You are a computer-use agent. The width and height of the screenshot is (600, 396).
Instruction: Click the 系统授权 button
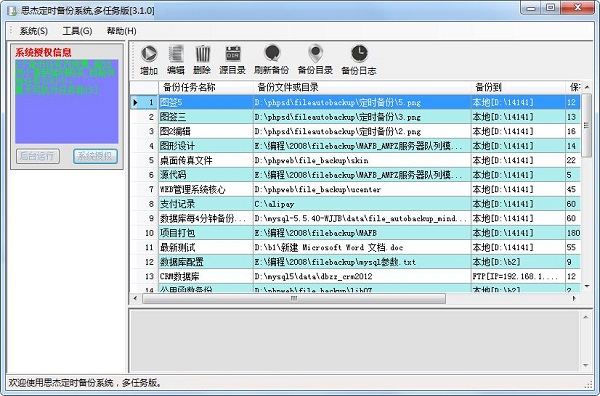pyautogui.click(x=95, y=156)
